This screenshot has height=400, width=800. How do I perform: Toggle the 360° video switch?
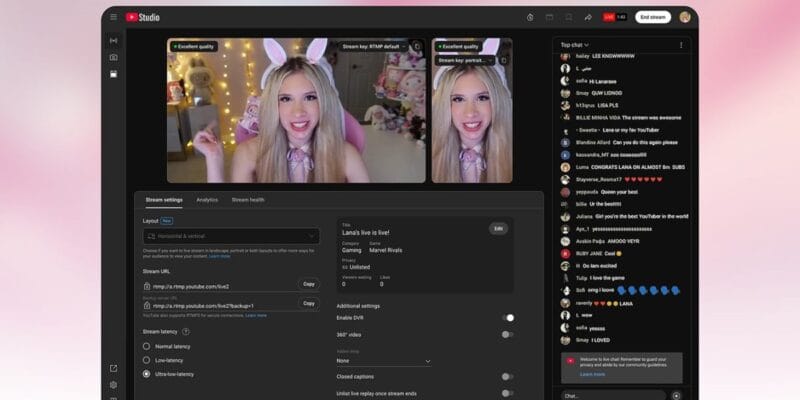[x=507, y=335]
